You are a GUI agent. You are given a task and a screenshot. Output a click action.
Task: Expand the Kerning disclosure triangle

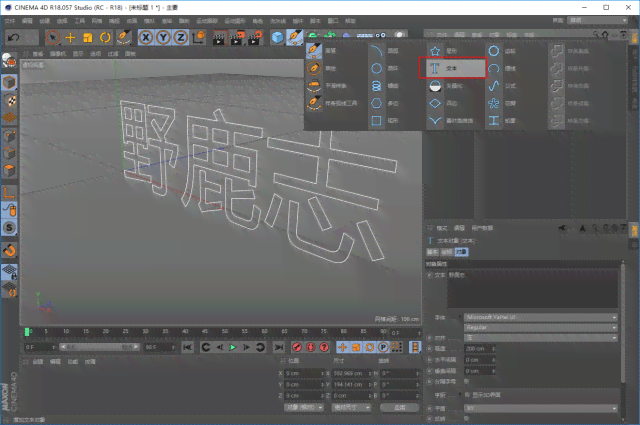pyautogui.click(x=460, y=395)
